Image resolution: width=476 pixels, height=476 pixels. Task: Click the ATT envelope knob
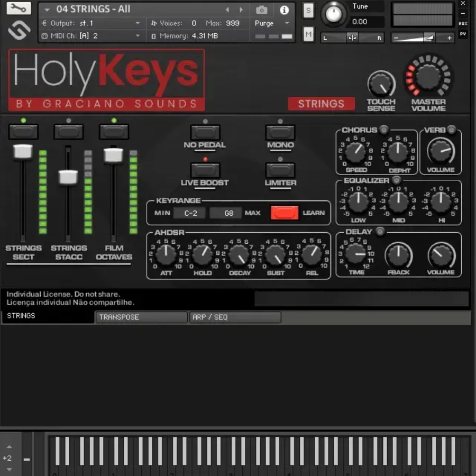pyautogui.click(x=166, y=255)
